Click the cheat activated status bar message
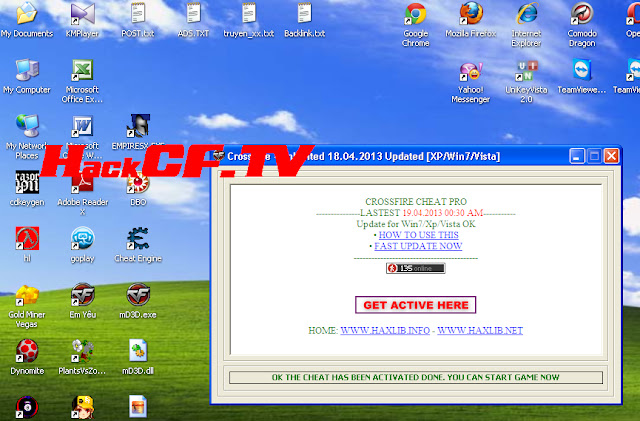This screenshot has height=421, width=640. click(416, 377)
